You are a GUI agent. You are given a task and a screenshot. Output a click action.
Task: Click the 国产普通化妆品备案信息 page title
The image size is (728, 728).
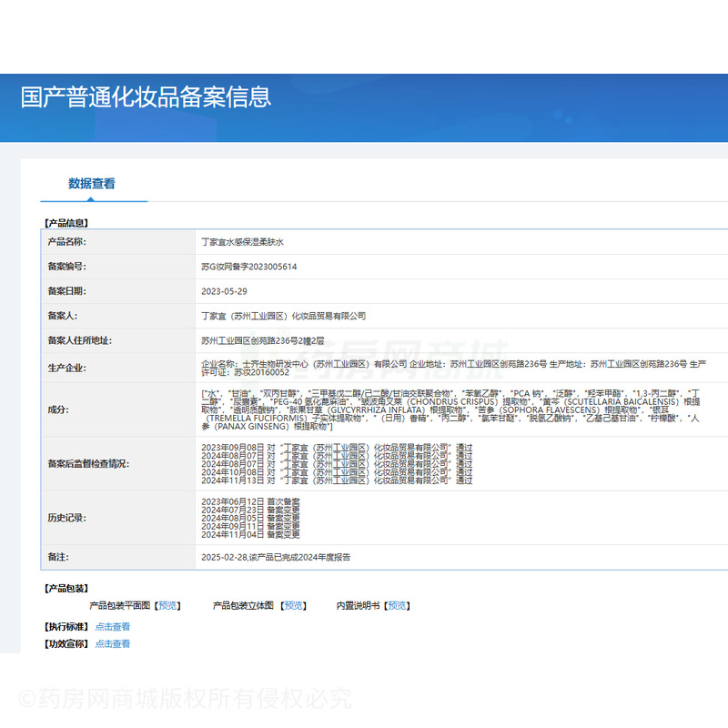(146, 97)
